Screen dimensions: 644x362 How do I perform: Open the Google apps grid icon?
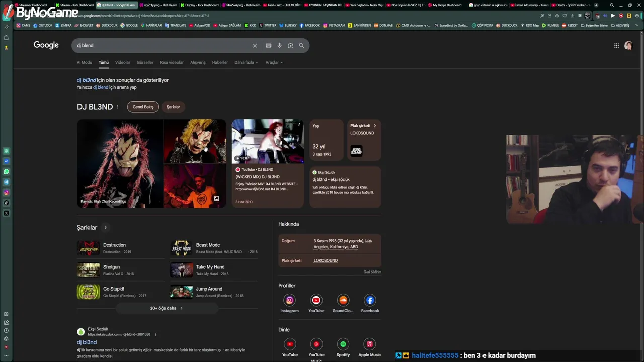(x=616, y=46)
